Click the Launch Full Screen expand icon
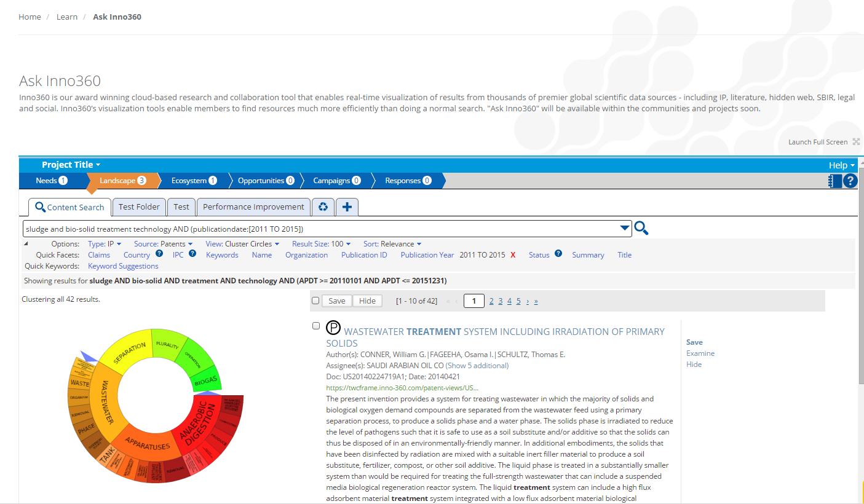The image size is (864, 504). pos(855,142)
